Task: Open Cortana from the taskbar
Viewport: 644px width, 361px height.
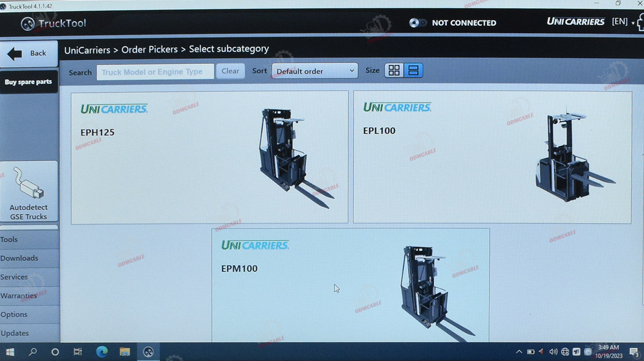Action: [x=55, y=352]
